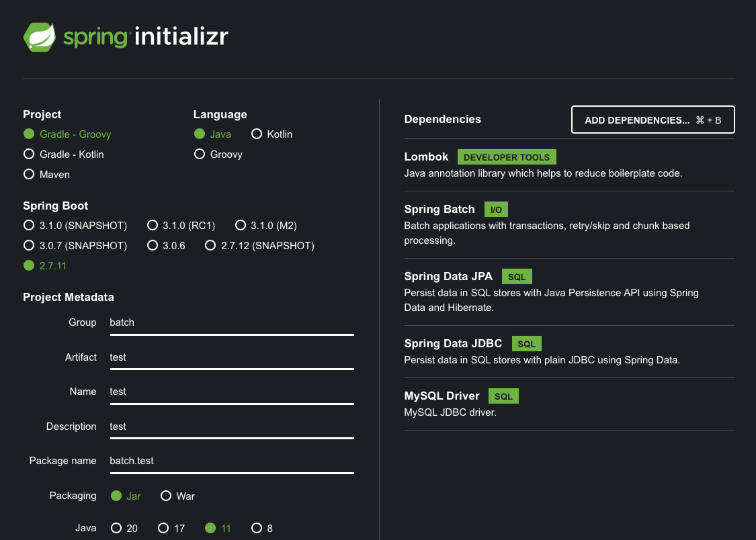Viewport: 756px width, 540px height.
Task: Select Spring Boot 3.1.0 (RC1)
Action: click(181, 226)
